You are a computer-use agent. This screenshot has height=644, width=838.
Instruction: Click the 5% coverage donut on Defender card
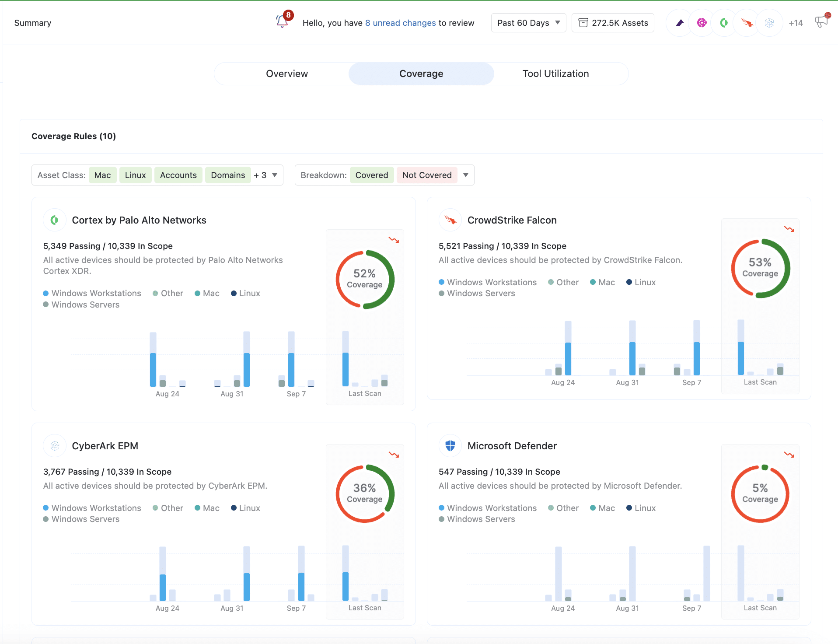click(760, 493)
